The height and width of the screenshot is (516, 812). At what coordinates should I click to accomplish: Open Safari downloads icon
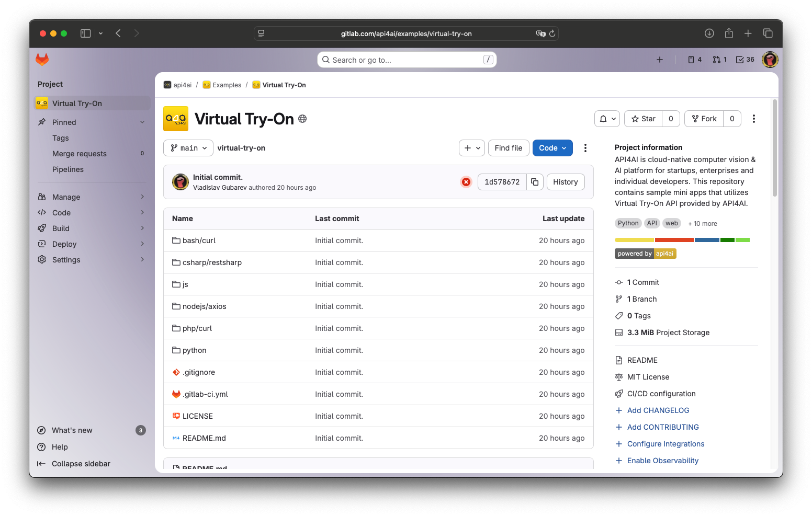(x=709, y=33)
